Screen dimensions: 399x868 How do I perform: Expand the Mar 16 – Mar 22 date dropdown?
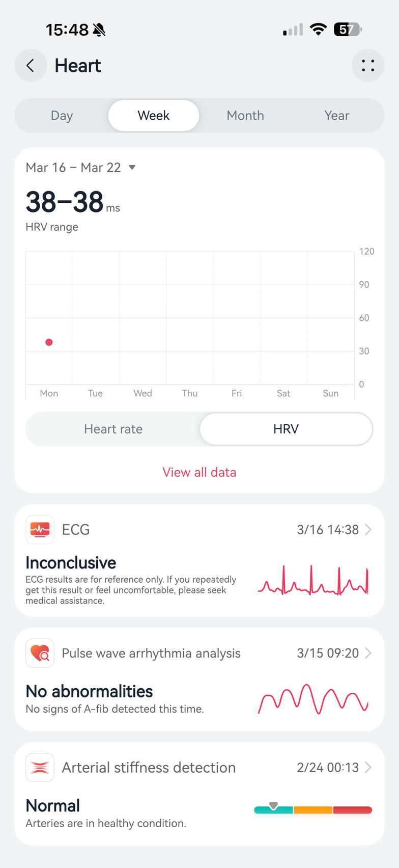point(132,167)
